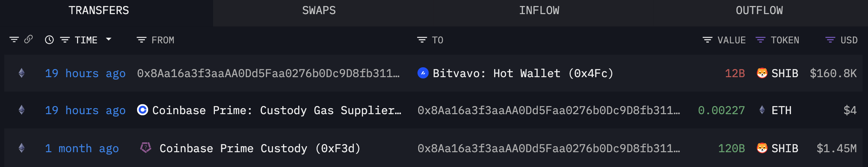
Task: Click the USD column filter icon
Action: pos(830,40)
